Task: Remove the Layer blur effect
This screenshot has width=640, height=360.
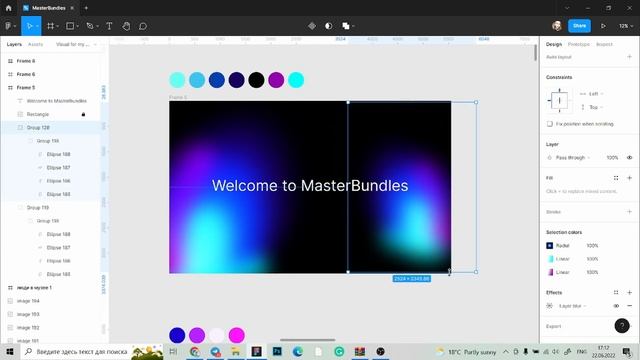Action: [629, 306]
